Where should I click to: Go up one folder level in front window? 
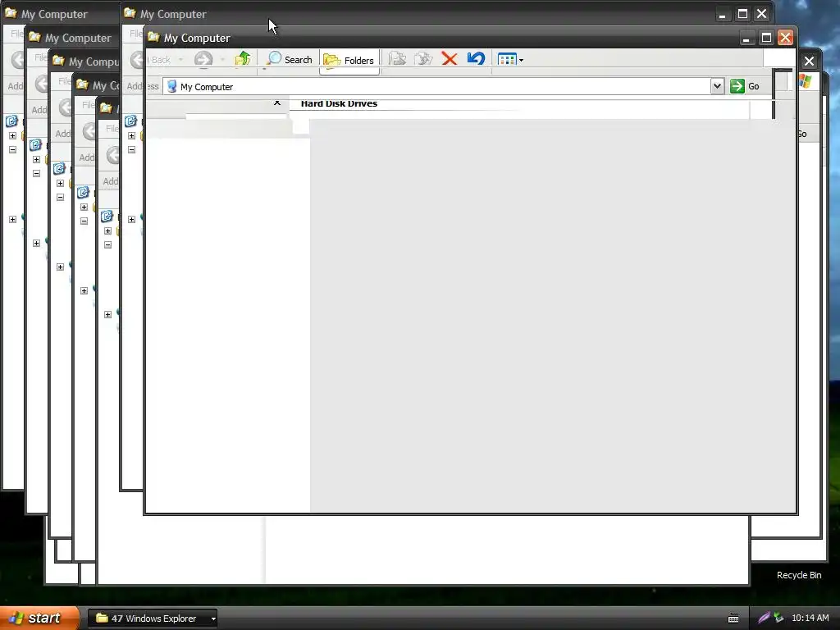point(243,58)
